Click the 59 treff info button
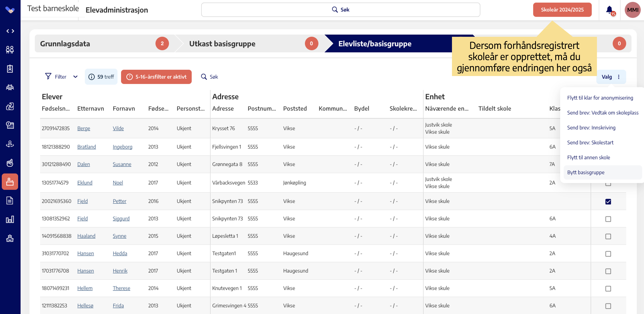Image resolution: width=644 pixels, height=314 pixels. click(101, 77)
